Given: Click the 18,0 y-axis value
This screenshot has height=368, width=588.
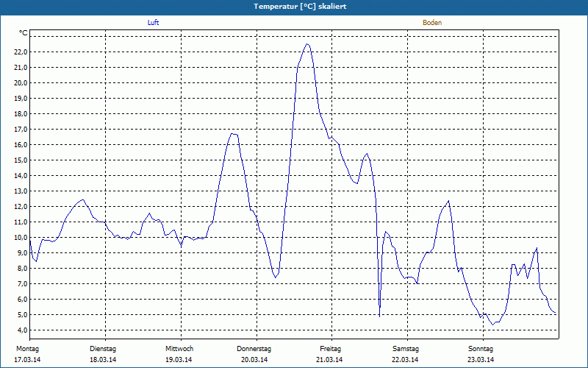Looking at the screenshot, I should pyautogui.click(x=21, y=114).
